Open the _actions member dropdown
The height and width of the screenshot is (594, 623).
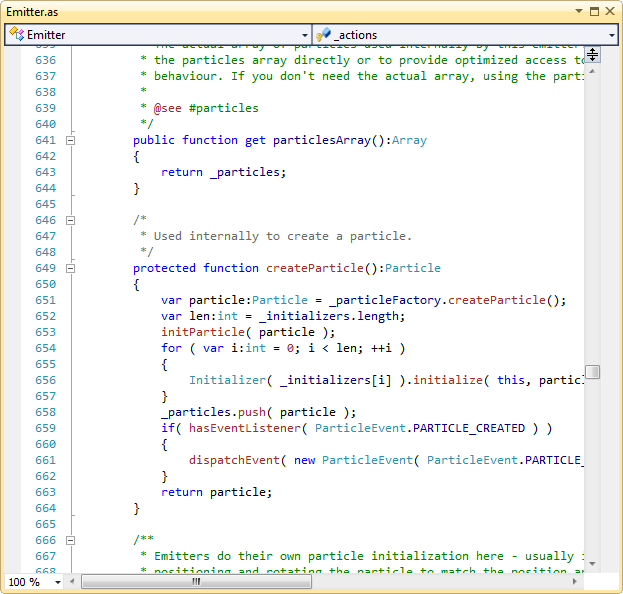(x=612, y=35)
